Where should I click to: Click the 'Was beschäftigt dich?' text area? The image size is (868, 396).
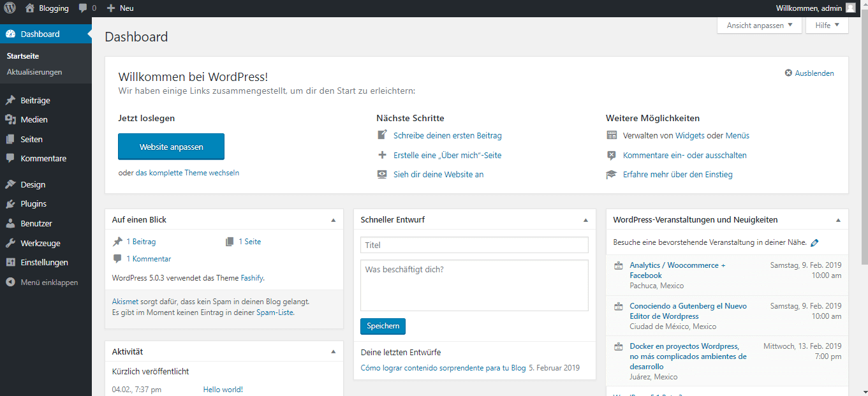click(474, 285)
